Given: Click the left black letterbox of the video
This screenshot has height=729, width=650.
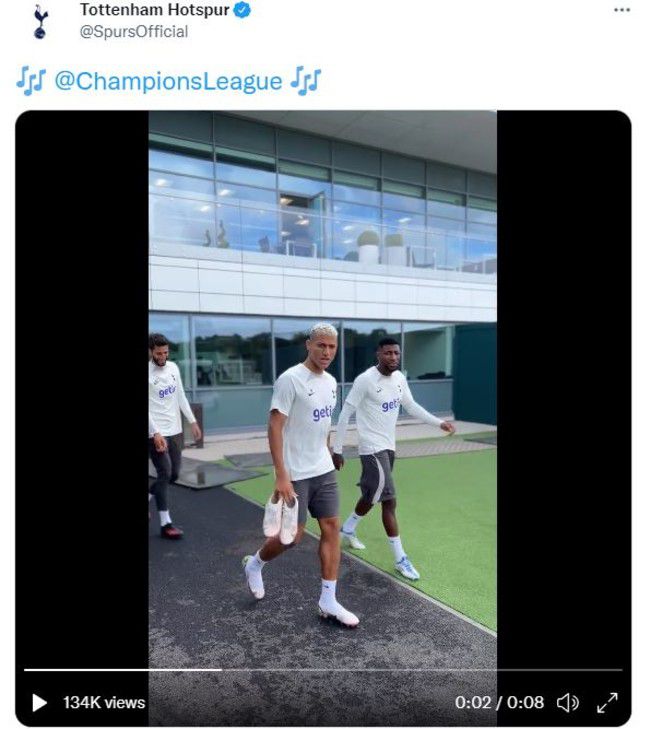Looking at the screenshot, I should [x=82, y=386].
